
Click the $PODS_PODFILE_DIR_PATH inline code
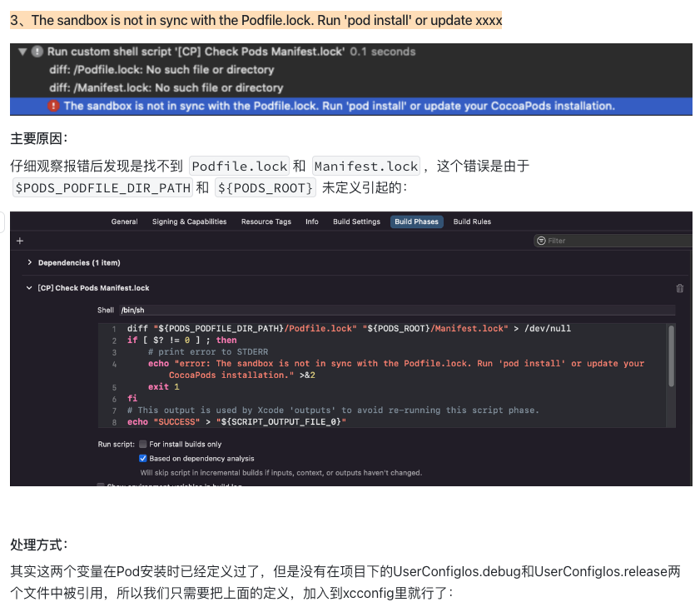[102, 187]
